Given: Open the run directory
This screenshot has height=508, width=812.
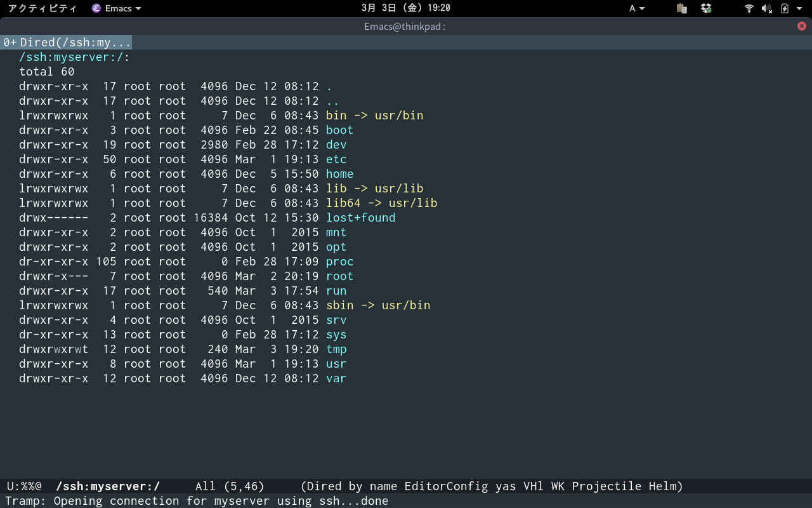Looking at the screenshot, I should [336, 291].
